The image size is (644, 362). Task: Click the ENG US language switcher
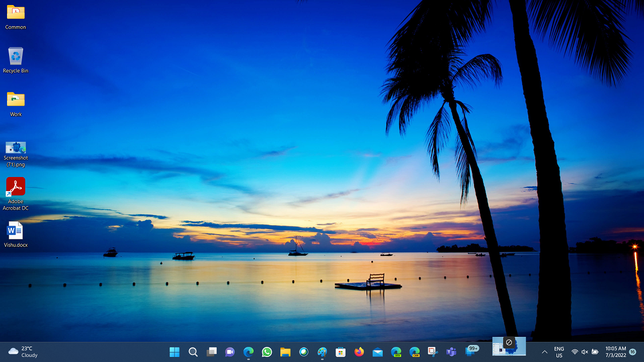(559, 352)
